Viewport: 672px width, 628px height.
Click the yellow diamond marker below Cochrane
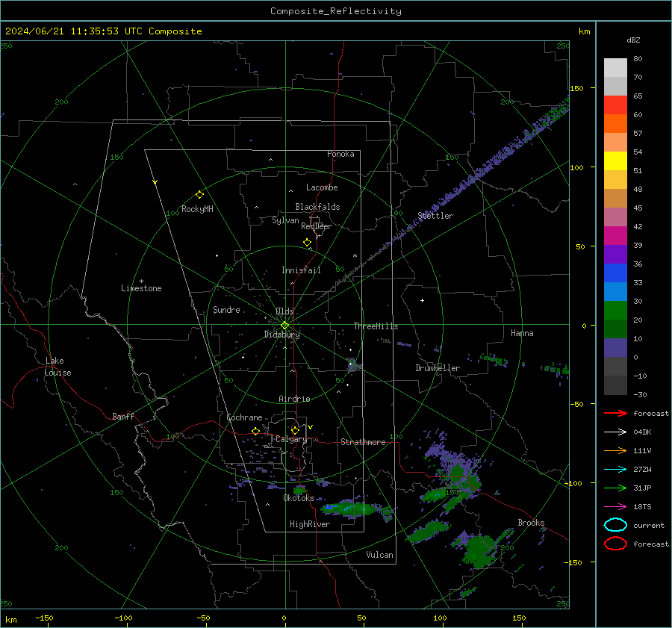point(256,431)
